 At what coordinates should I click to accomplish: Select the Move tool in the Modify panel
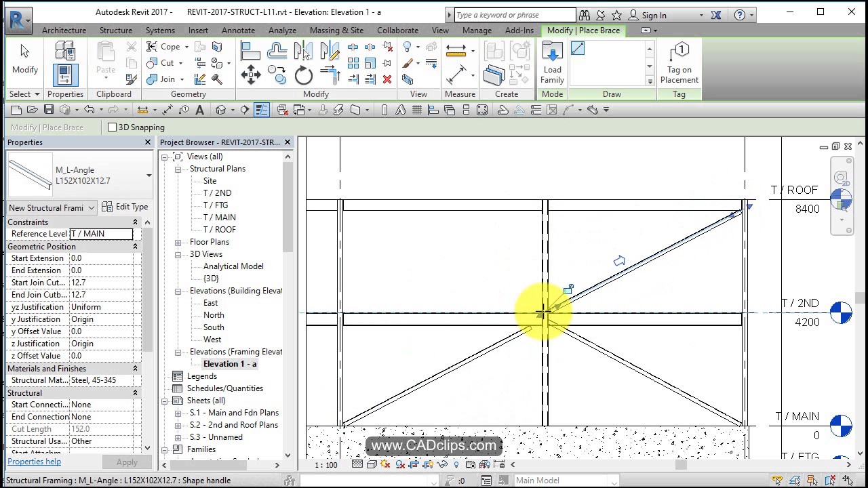tap(251, 75)
